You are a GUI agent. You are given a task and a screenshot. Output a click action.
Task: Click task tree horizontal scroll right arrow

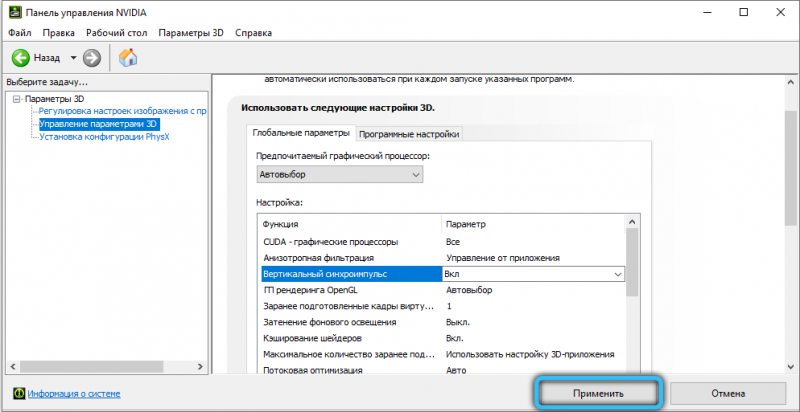click(200, 367)
